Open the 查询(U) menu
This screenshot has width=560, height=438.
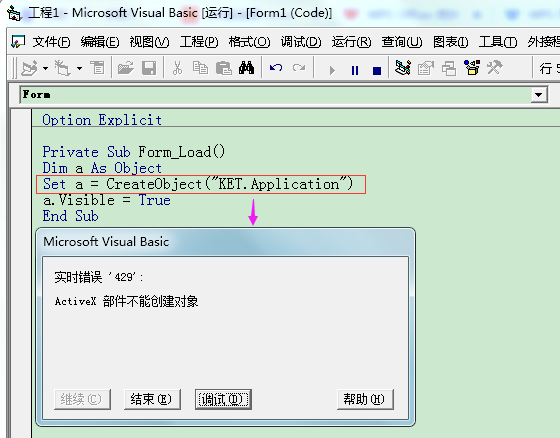tap(402, 42)
